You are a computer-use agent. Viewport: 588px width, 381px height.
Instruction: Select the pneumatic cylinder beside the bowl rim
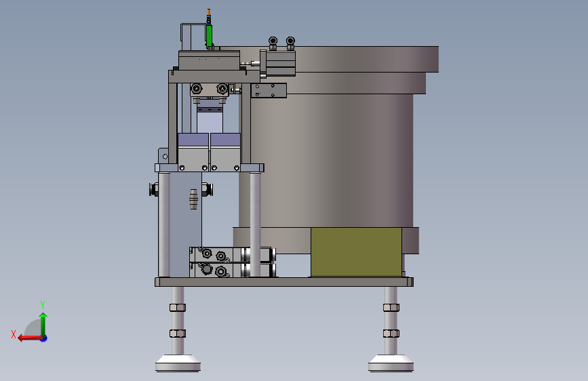click(x=279, y=64)
